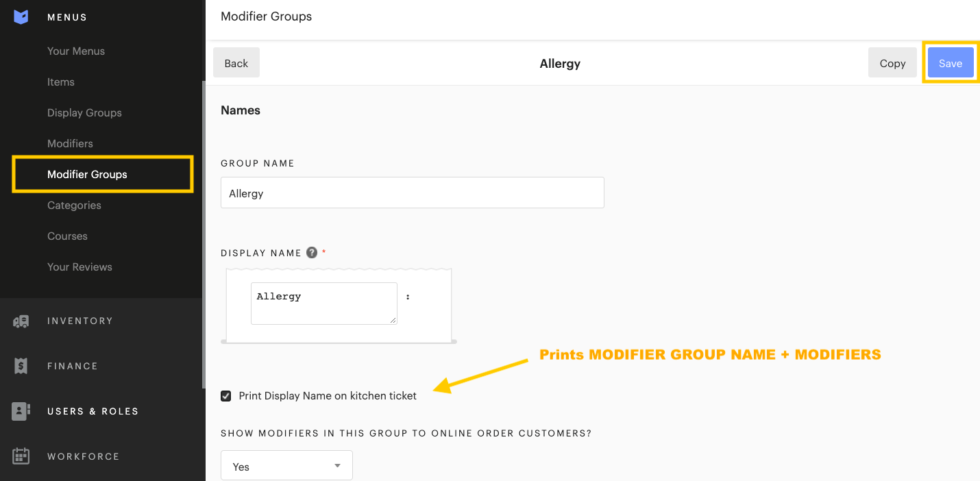Select the Inventory icon in sidebar

point(21,320)
